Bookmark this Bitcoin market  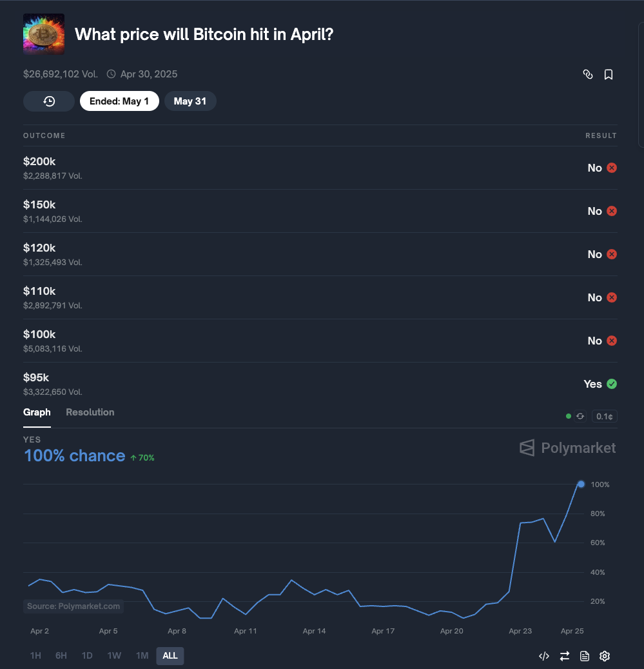608,74
